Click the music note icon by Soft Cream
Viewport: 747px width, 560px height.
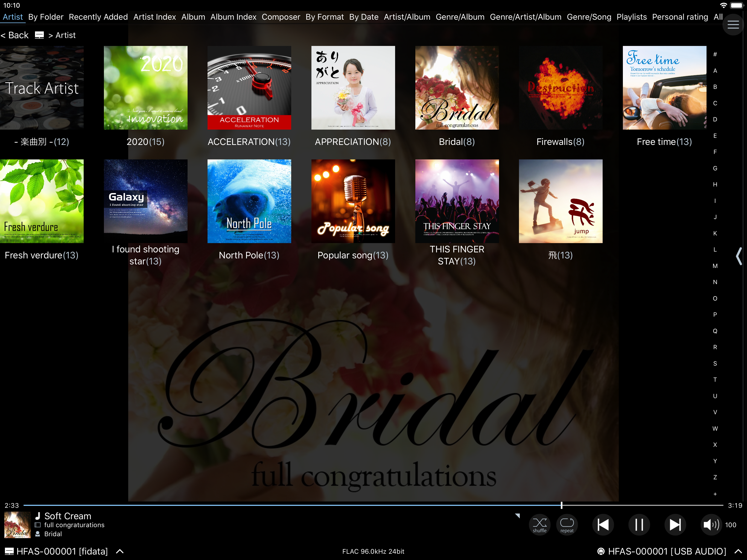(x=38, y=516)
